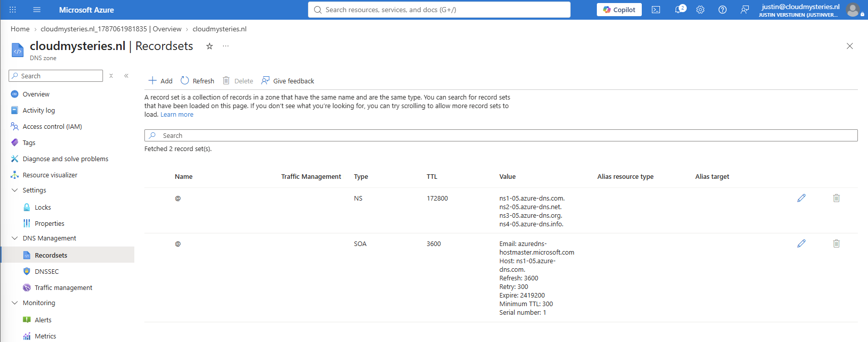Viewport: 868px width, 342px height.
Task: Close the Recordsets blade
Action: pyautogui.click(x=850, y=46)
